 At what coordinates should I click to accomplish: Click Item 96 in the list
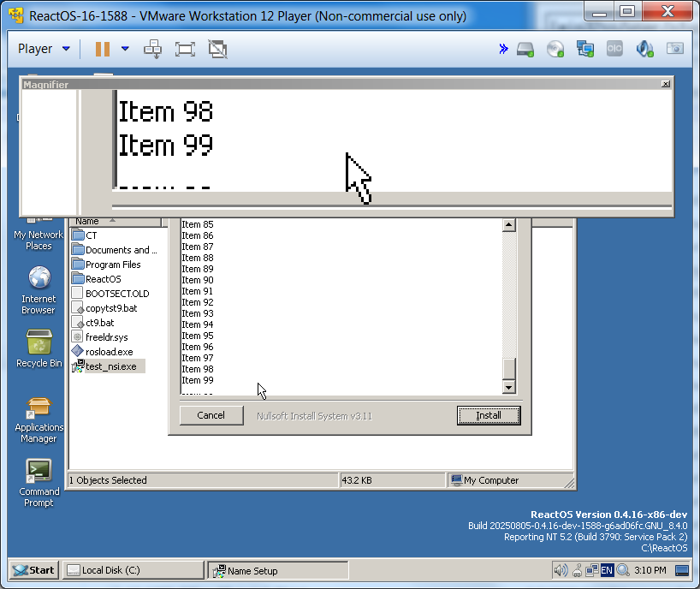[198, 347]
